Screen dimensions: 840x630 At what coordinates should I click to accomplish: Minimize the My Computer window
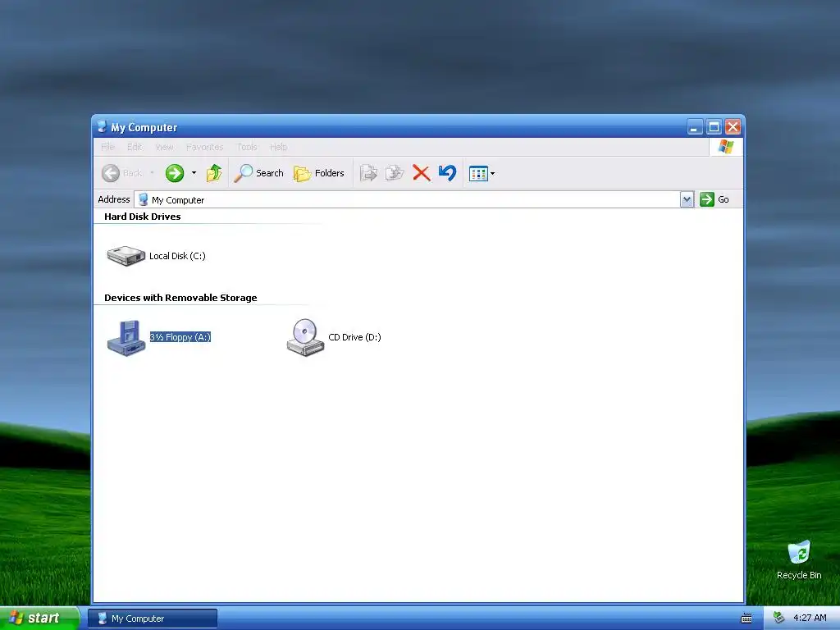pos(694,127)
